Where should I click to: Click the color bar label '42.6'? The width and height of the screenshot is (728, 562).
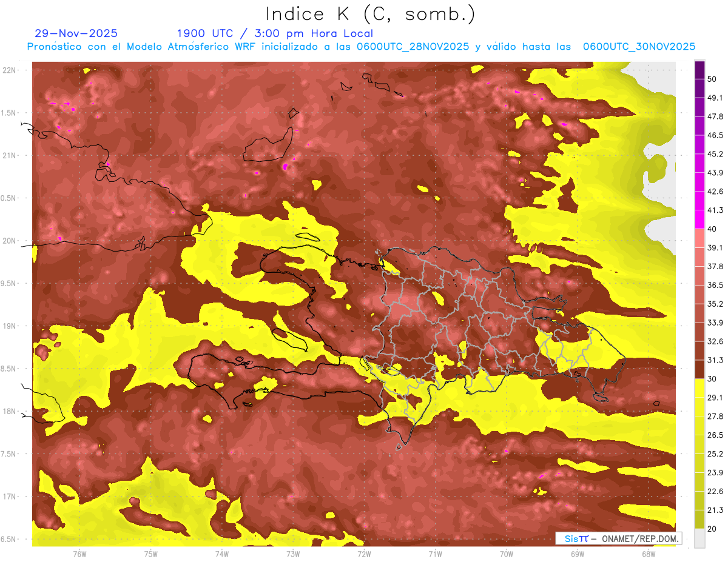point(715,192)
